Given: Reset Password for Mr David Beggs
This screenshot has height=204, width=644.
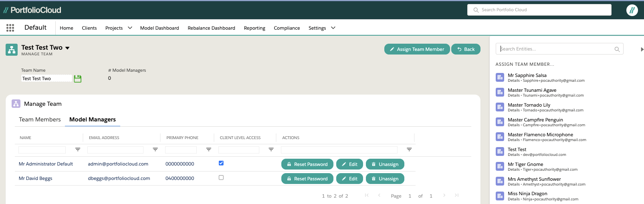Looking at the screenshot, I should pyautogui.click(x=307, y=179).
